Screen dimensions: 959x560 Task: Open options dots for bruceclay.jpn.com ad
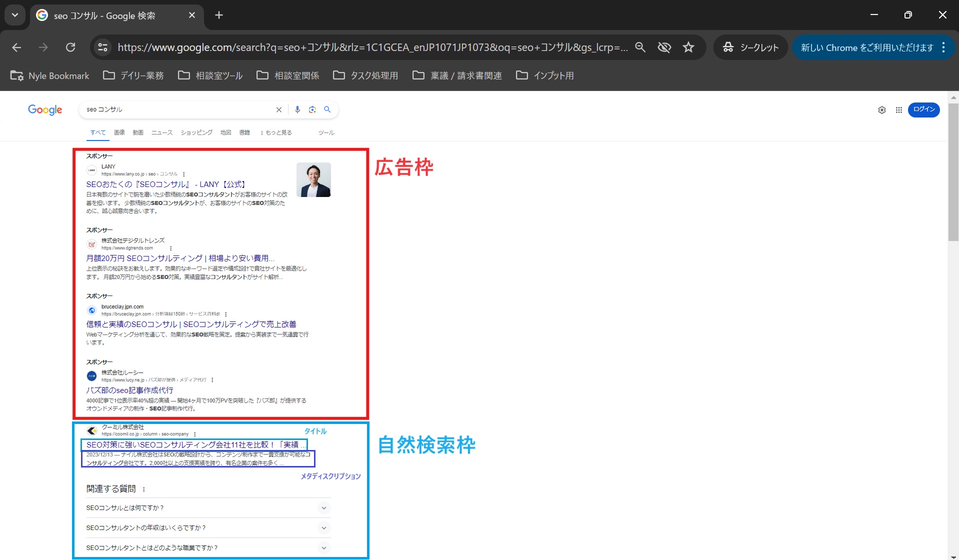click(226, 314)
